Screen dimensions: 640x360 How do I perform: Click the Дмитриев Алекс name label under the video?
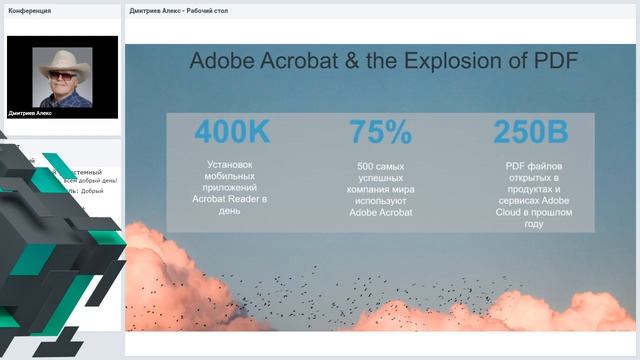pos(30,113)
